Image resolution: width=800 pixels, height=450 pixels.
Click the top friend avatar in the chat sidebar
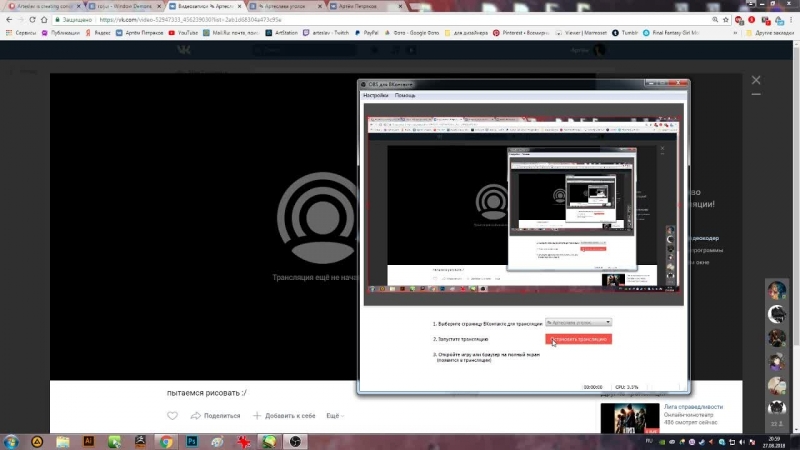coord(776,290)
